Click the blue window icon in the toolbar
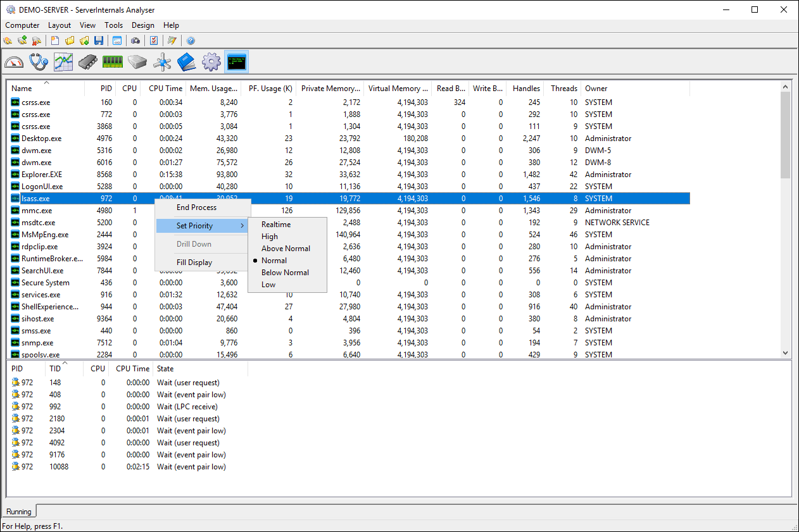The image size is (799, 532). tap(117, 40)
